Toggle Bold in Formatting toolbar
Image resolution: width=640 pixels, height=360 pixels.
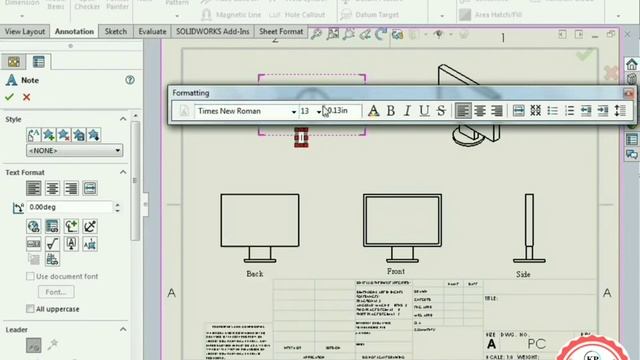[390, 111]
